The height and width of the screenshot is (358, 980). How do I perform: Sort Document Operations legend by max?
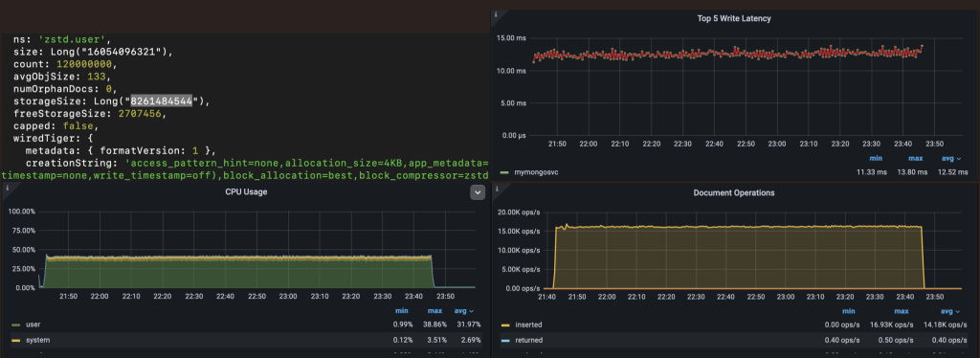point(902,311)
